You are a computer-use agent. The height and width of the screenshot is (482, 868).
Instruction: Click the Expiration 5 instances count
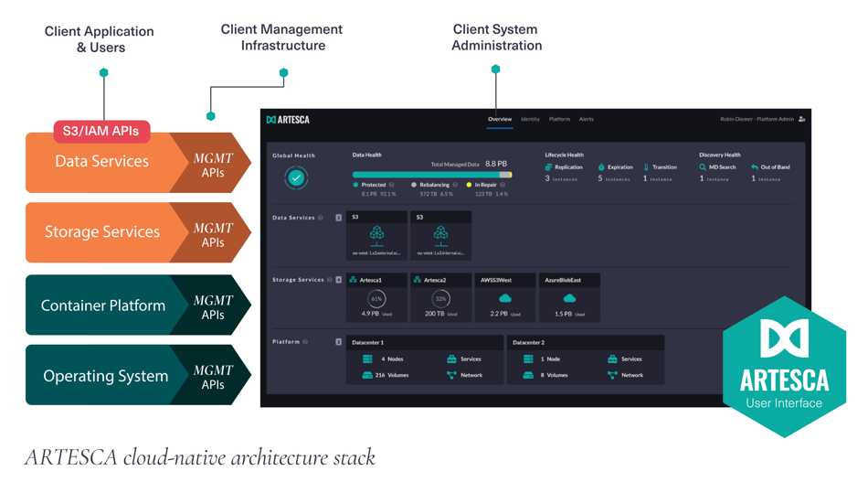click(x=614, y=178)
